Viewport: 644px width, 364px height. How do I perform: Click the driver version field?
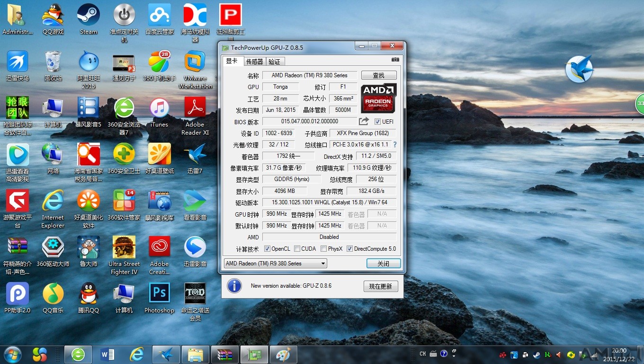[x=329, y=202]
